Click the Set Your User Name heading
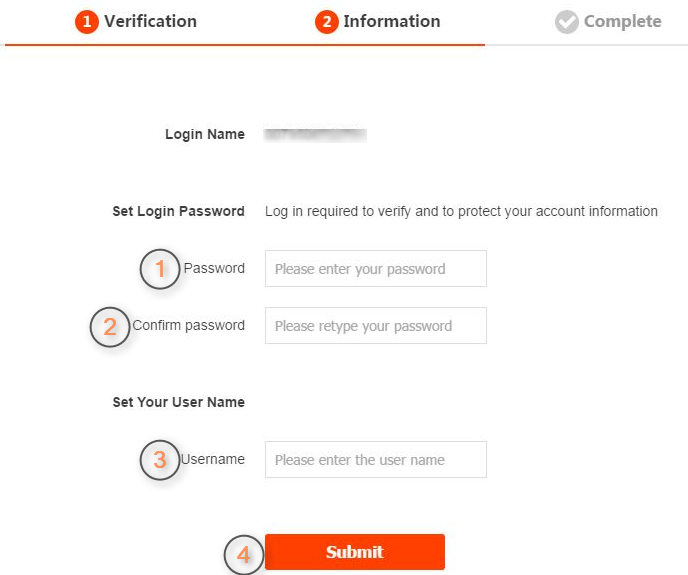The height and width of the screenshot is (575, 688). [178, 402]
